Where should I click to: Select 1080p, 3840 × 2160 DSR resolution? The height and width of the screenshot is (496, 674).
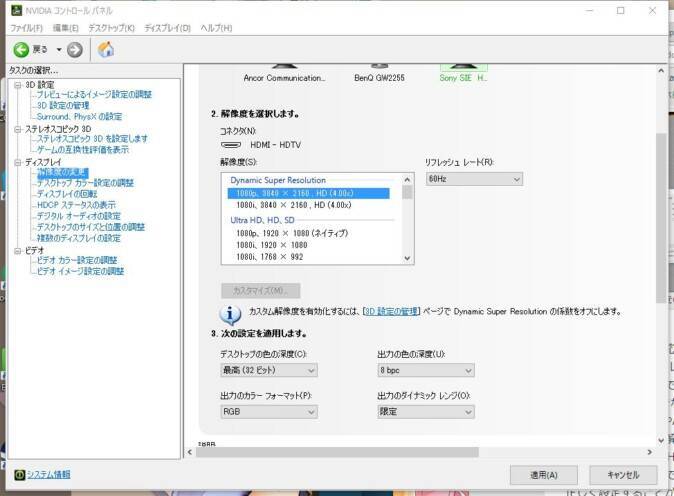coord(309,193)
